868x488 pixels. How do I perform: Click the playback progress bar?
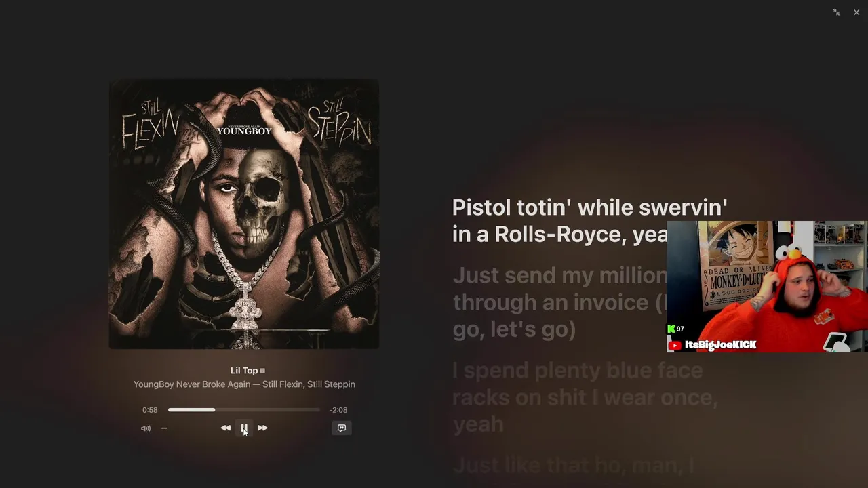coord(244,410)
